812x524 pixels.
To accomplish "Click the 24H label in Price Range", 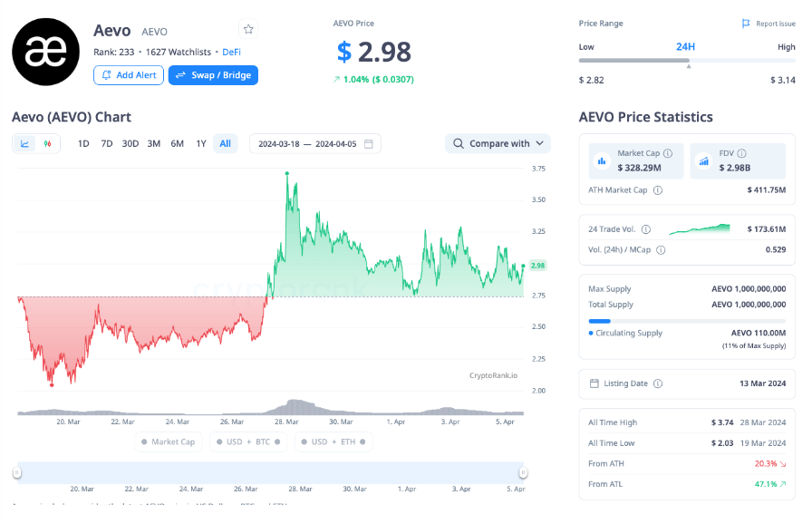I will [685, 46].
